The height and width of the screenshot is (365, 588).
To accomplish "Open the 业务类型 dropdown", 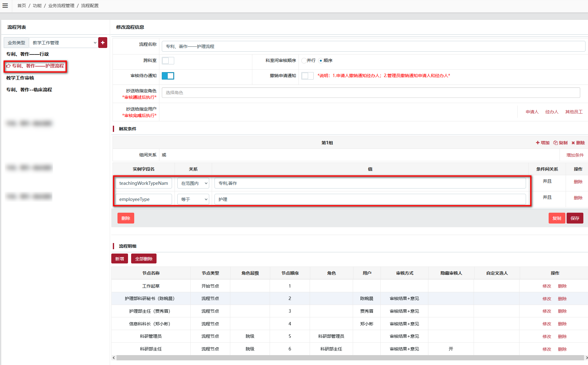I will point(64,43).
